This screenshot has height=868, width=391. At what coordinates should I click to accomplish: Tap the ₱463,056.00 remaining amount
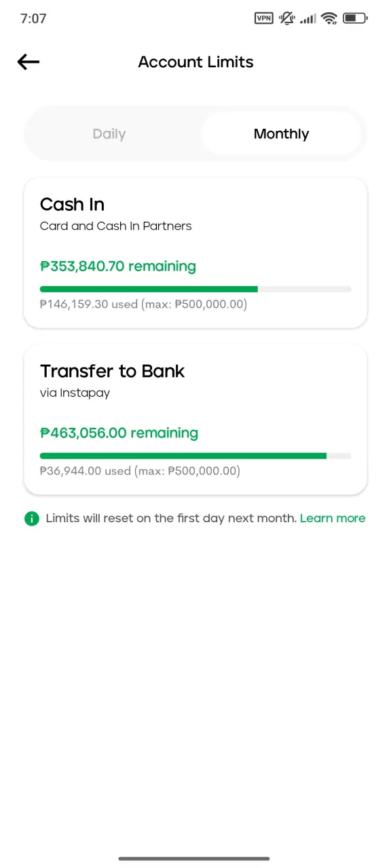119,433
